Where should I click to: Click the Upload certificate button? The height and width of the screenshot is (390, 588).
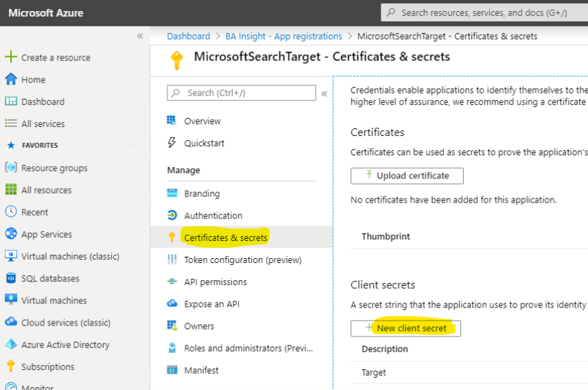pyautogui.click(x=407, y=176)
